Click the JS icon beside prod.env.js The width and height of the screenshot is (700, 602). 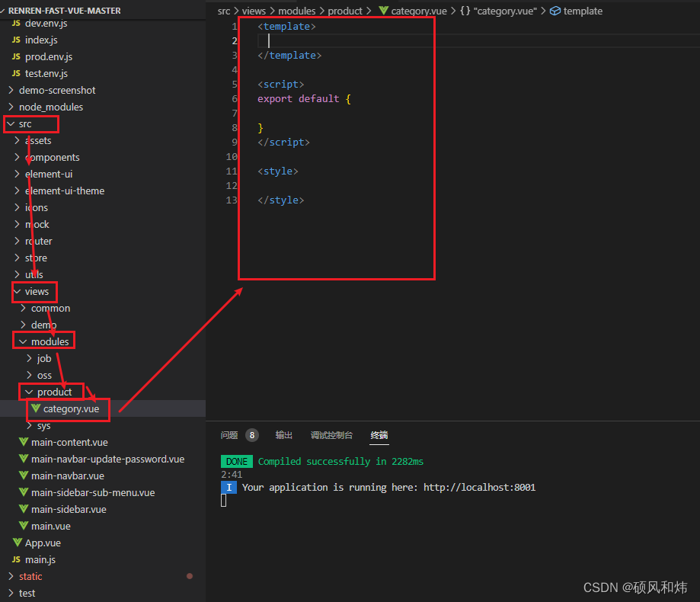click(16, 56)
